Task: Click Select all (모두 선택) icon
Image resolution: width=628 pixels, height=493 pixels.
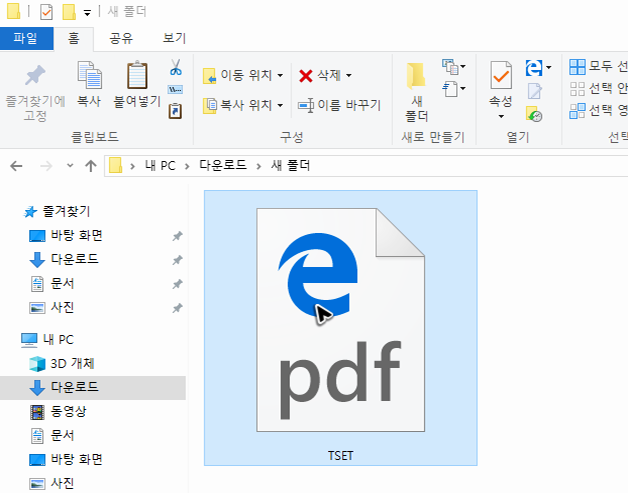Action: click(578, 67)
